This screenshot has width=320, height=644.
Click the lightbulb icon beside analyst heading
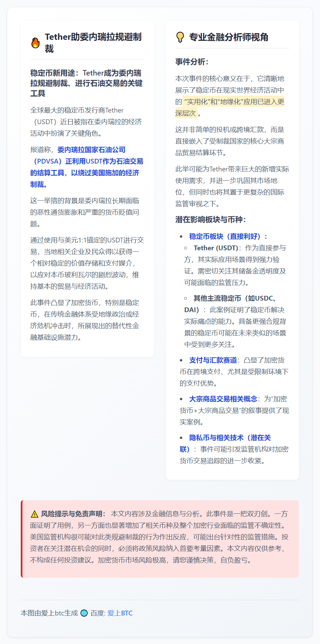tap(180, 37)
